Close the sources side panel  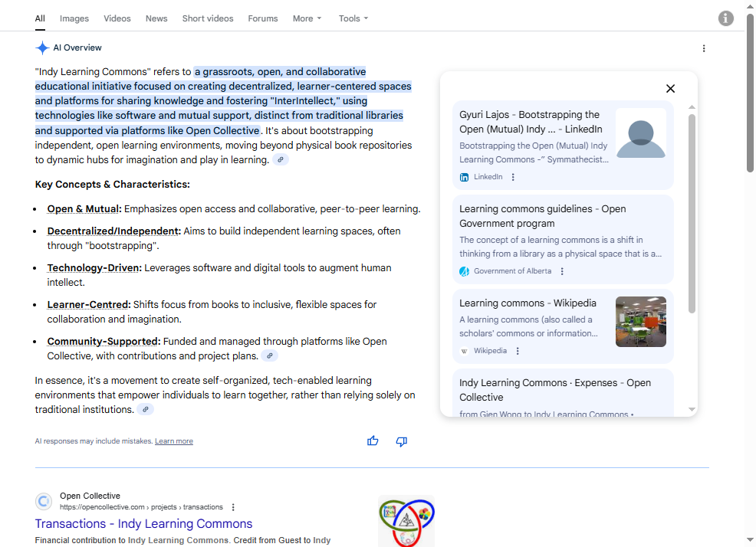[670, 89]
